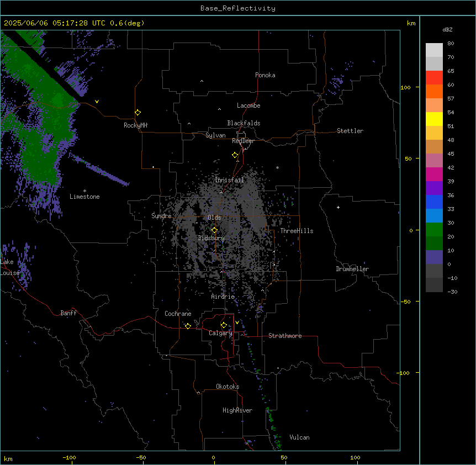Image resolution: width=476 pixels, height=465 pixels.
Task: Click the Sundre label
Action: click(161, 216)
